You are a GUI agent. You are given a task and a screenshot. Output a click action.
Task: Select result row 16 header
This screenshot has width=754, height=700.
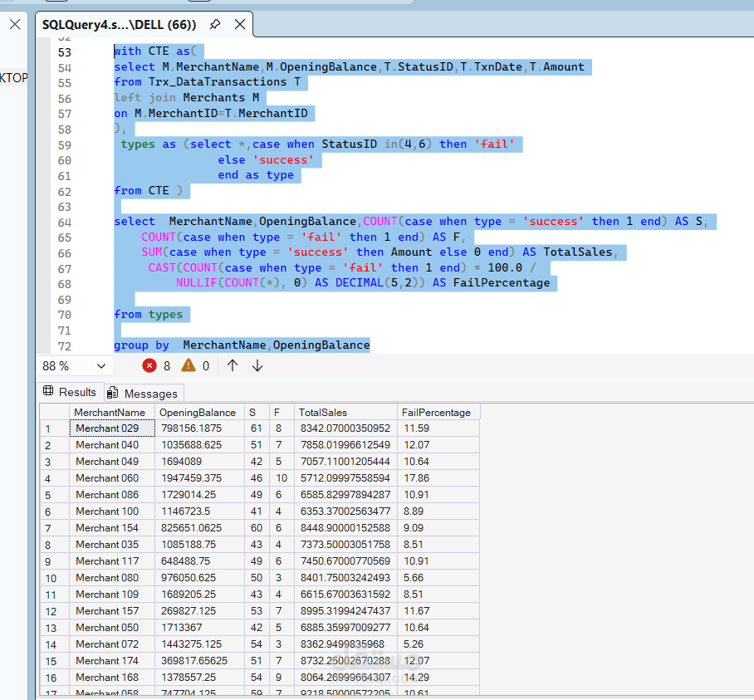[x=55, y=678]
